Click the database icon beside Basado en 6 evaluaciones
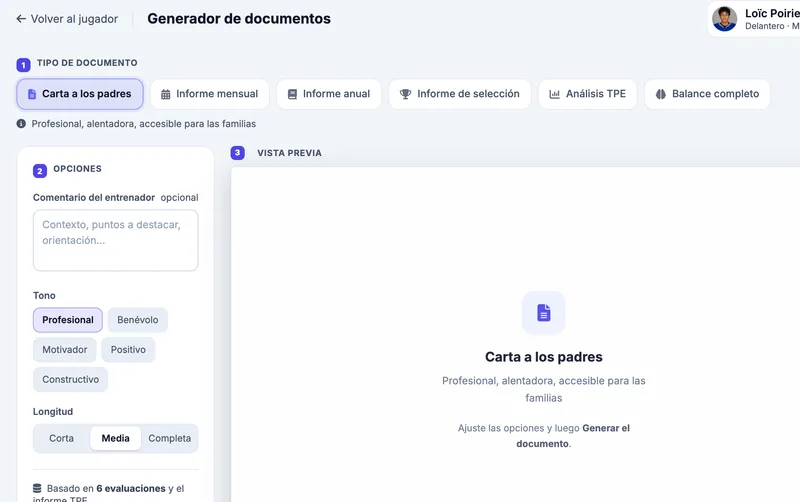The height and width of the screenshot is (502, 800). [x=37, y=488]
